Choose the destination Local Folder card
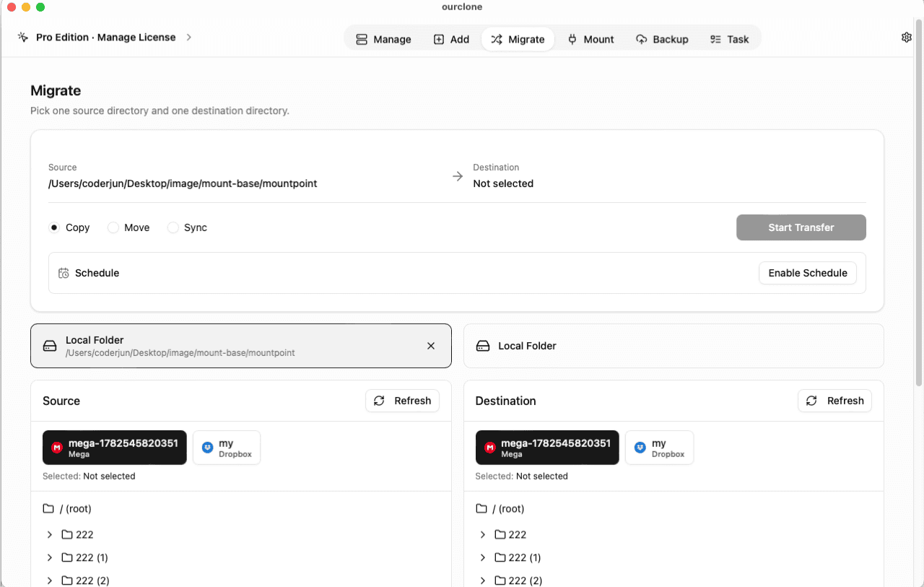This screenshot has height=587, width=924. (674, 346)
